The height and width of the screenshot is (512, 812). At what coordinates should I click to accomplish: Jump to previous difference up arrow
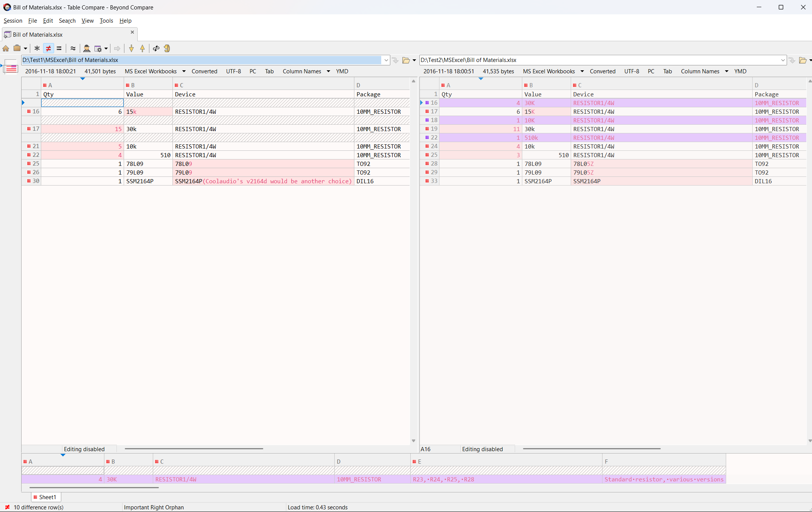pyautogui.click(x=143, y=48)
